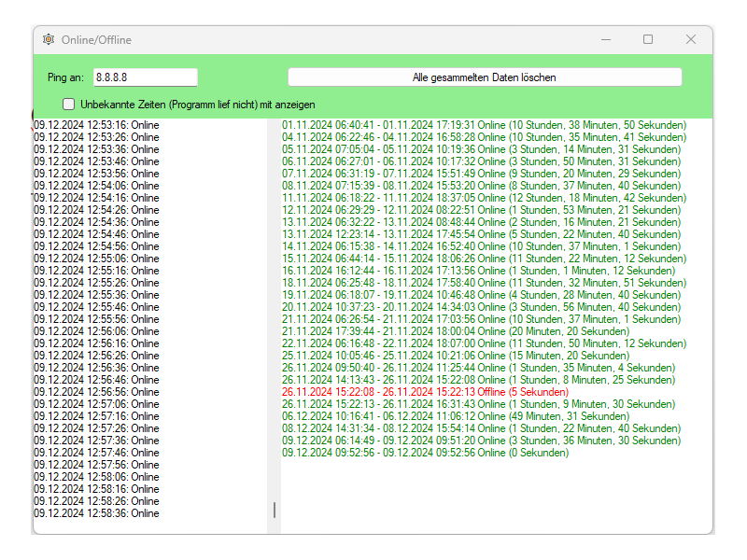
Task: Click the Online/Offline app icon in title bar
Action: [49, 39]
